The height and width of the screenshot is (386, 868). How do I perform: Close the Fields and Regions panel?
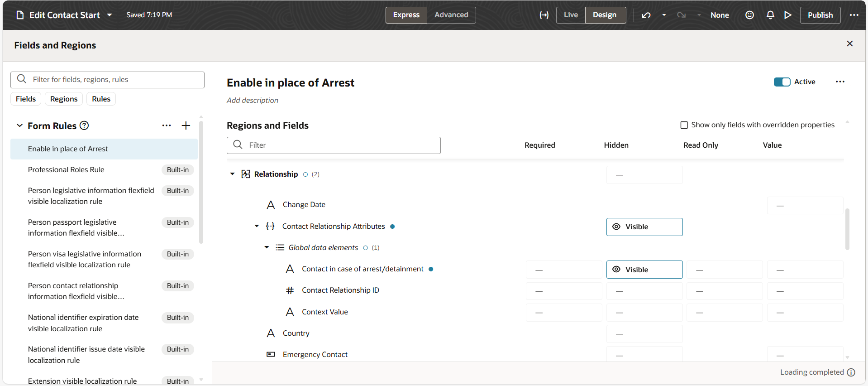point(850,43)
